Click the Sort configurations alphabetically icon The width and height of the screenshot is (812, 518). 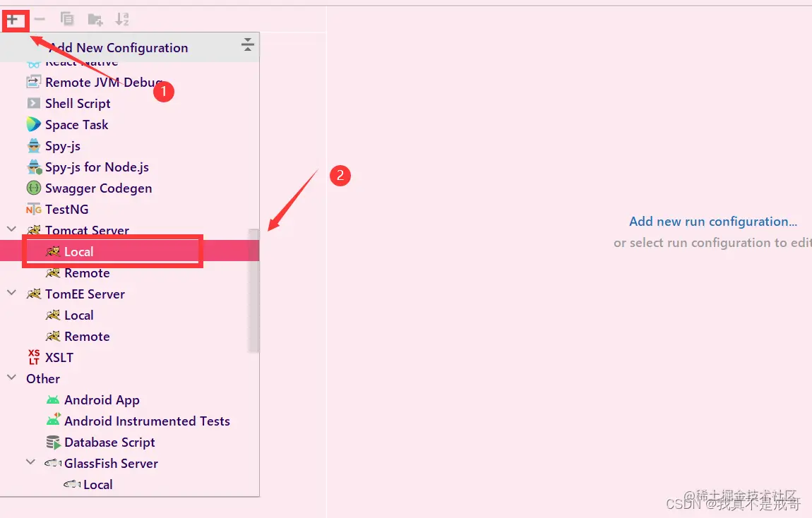coord(121,19)
